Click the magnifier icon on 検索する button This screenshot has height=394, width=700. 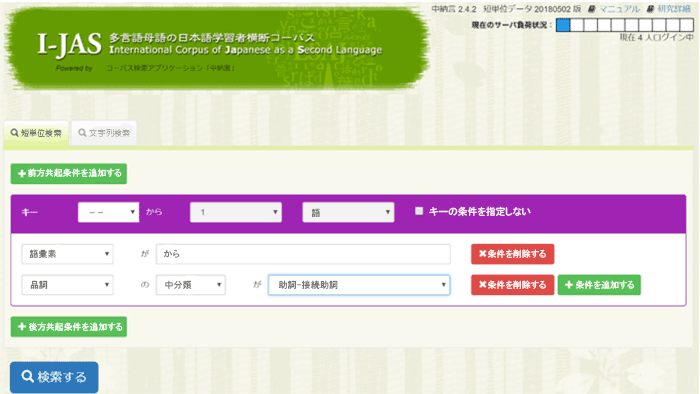[x=28, y=377]
